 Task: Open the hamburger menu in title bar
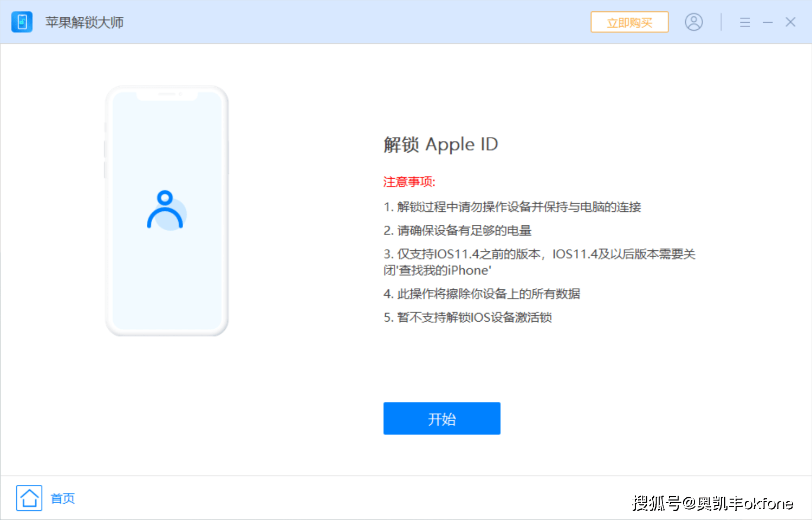tap(745, 22)
